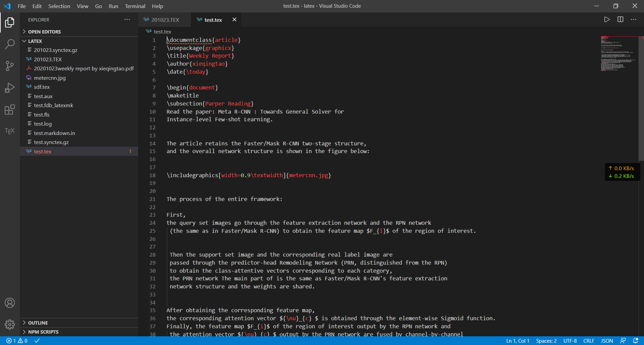Click the Accounts icon above settings
Viewport: 644px width, 345px height.
[10, 303]
